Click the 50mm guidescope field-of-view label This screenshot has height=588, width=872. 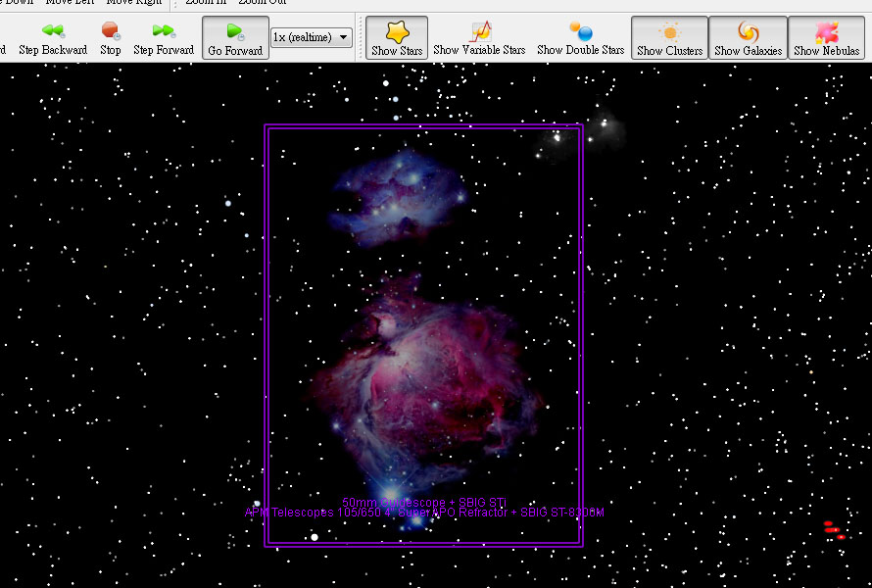tap(423, 502)
